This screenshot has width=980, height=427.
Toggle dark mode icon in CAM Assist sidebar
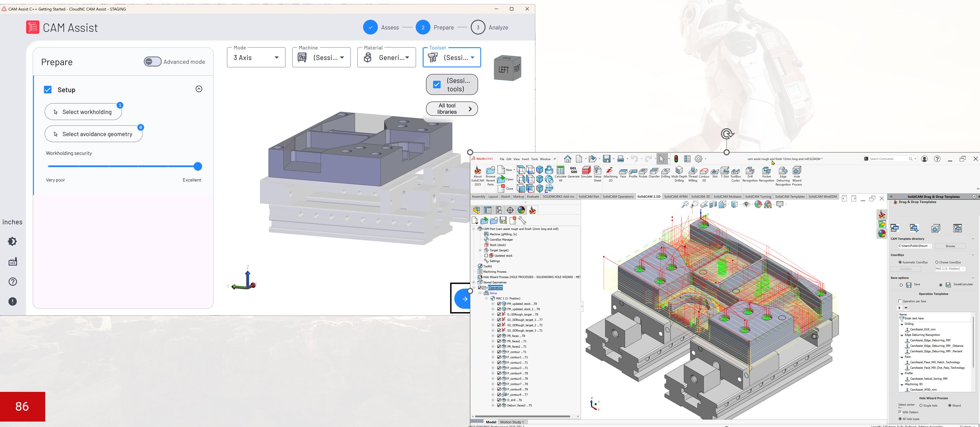tap(13, 242)
